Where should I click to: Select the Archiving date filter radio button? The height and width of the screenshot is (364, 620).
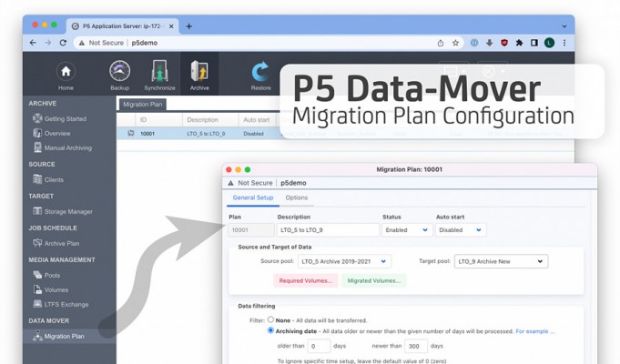click(x=270, y=330)
